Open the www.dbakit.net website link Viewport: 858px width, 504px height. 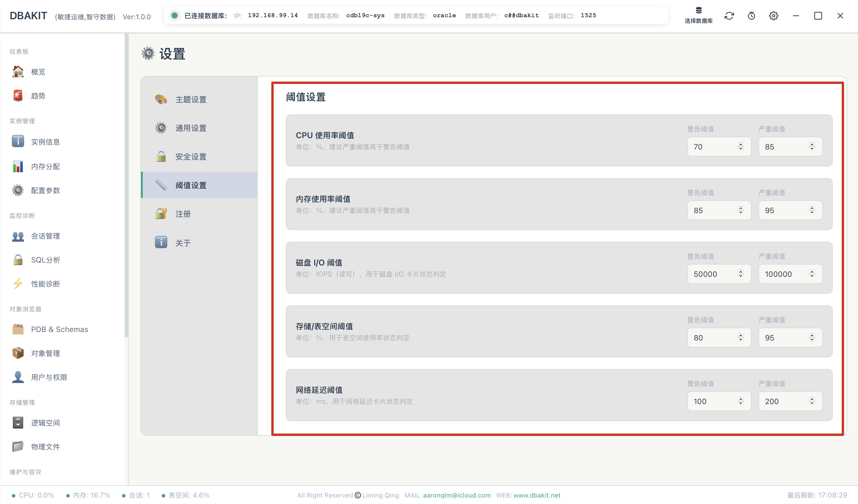pyautogui.click(x=537, y=495)
